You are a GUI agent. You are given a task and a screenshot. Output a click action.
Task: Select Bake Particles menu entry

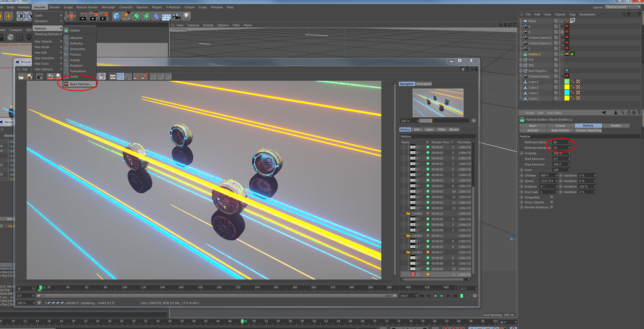point(81,84)
